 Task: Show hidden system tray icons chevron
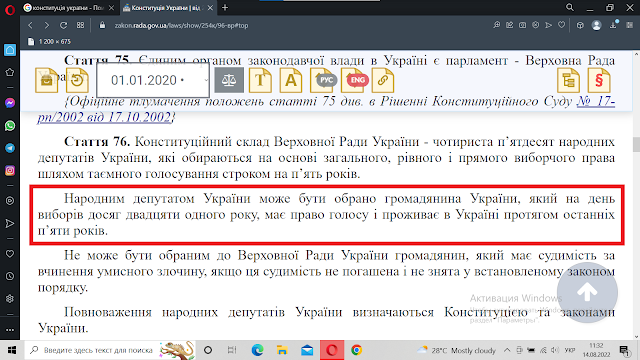tap(507, 350)
